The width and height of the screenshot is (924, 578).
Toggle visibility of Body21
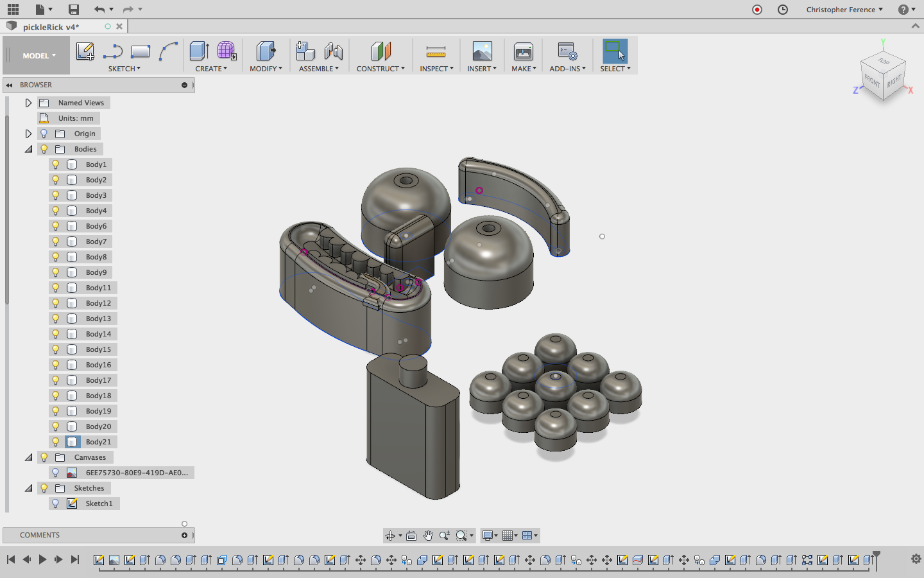(x=56, y=442)
